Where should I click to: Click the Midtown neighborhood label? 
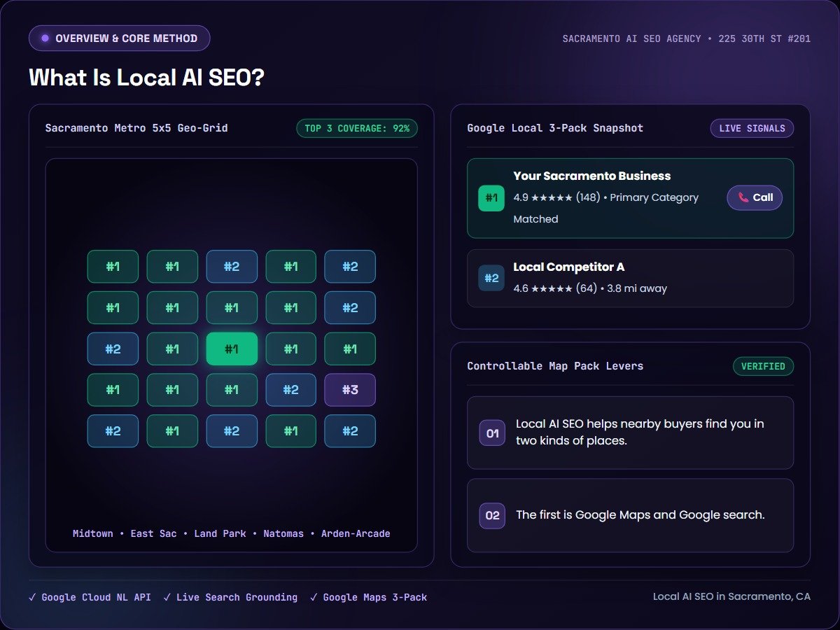tap(93, 533)
